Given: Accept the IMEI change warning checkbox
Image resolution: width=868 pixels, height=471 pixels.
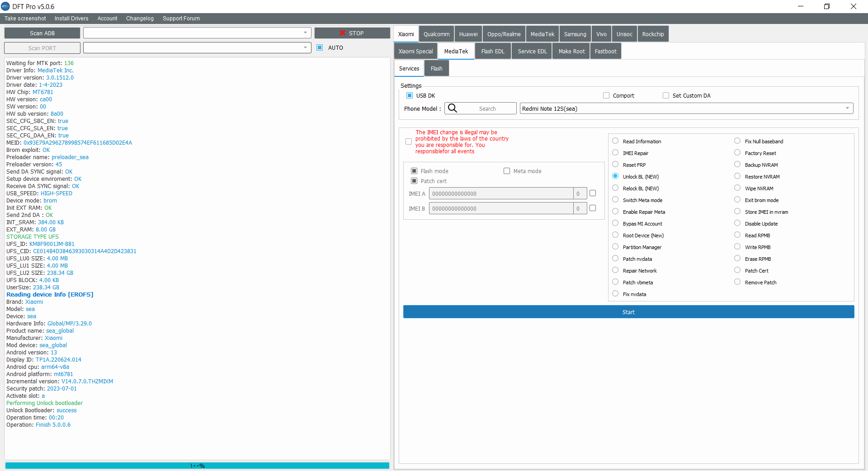Looking at the screenshot, I should pyautogui.click(x=409, y=141).
